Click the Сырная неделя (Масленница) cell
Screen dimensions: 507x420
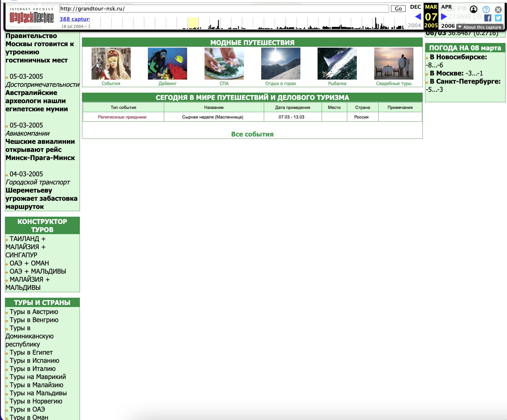tap(214, 117)
